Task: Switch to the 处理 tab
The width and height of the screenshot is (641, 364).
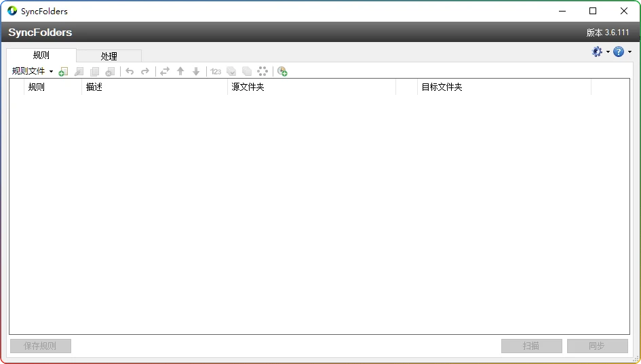Action: (109, 56)
